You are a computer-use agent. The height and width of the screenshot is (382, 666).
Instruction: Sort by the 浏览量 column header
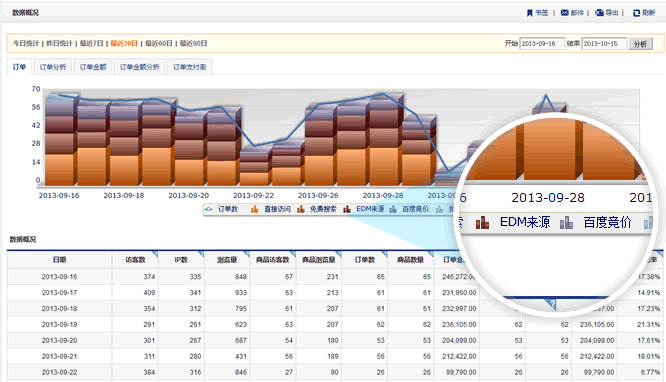pyautogui.click(x=227, y=260)
